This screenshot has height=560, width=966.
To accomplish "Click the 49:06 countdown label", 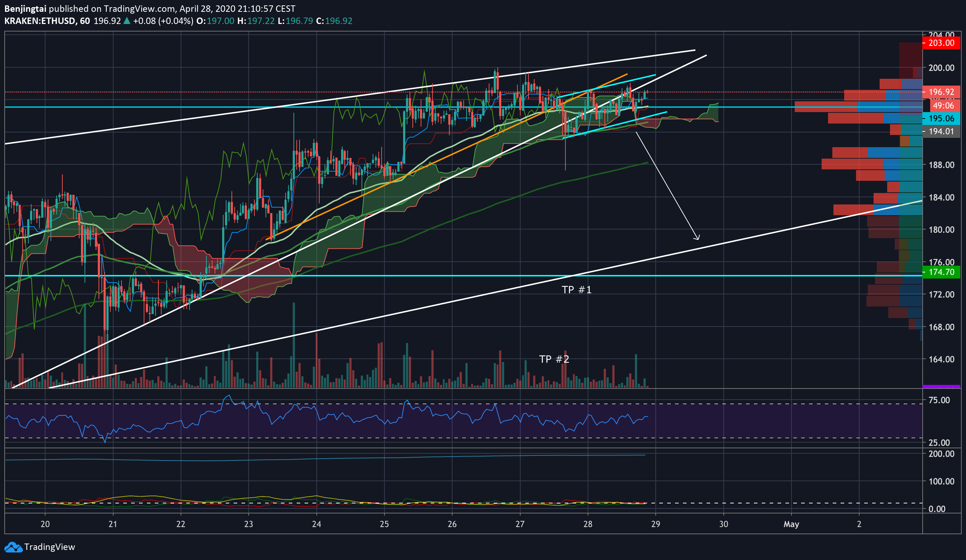I will coord(945,105).
